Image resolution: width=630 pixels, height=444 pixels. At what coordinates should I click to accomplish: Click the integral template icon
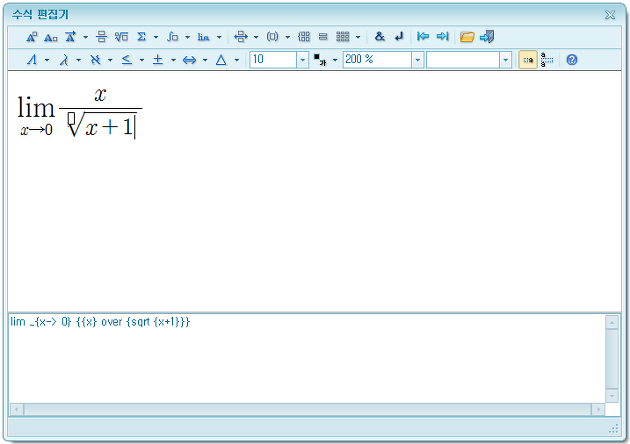[x=172, y=37]
